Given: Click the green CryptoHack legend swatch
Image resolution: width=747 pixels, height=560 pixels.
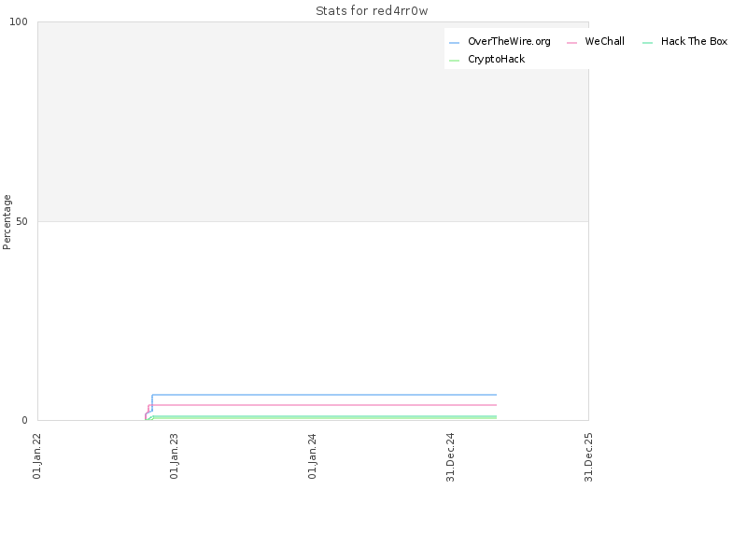Looking at the screenshot, I should tap(455, 61).
